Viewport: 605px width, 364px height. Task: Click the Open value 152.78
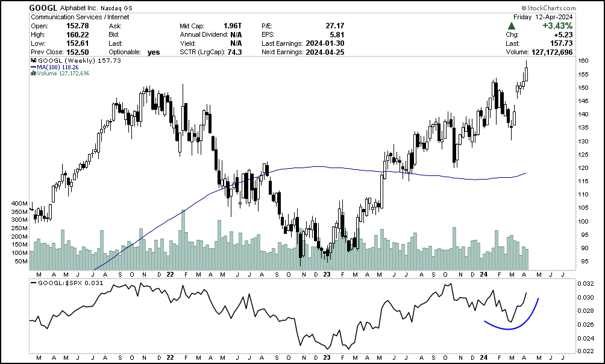(x=78, y=26)
